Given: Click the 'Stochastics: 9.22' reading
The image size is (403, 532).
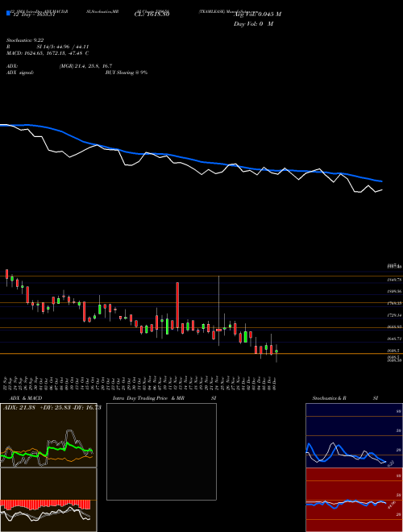Looking at the screenshot, I should point(25,40).
